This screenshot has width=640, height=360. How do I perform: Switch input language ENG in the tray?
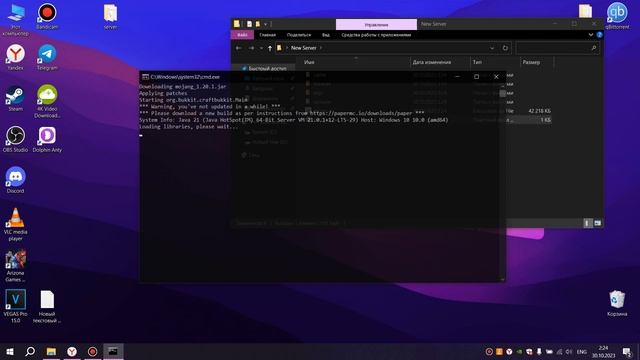(x=582, y=351)
